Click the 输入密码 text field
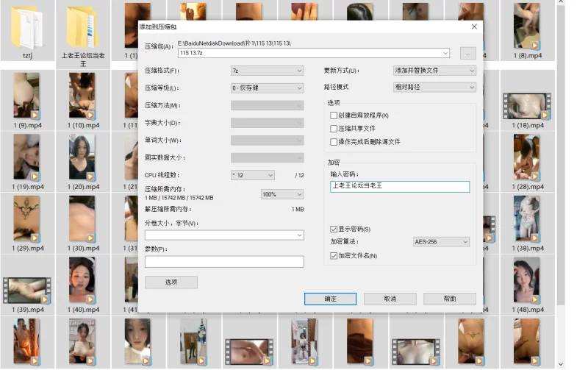This screenshot has height=370, width=588. [x=400, y=187]
